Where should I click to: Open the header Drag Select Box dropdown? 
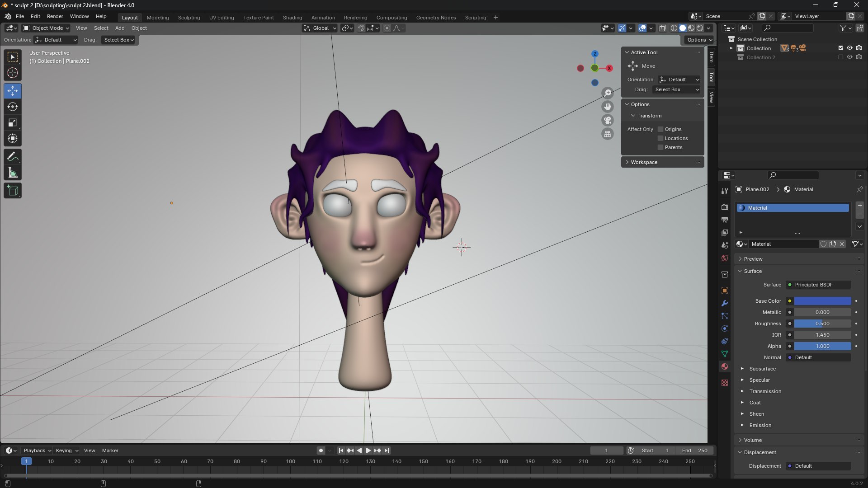[x=118, y=40]
